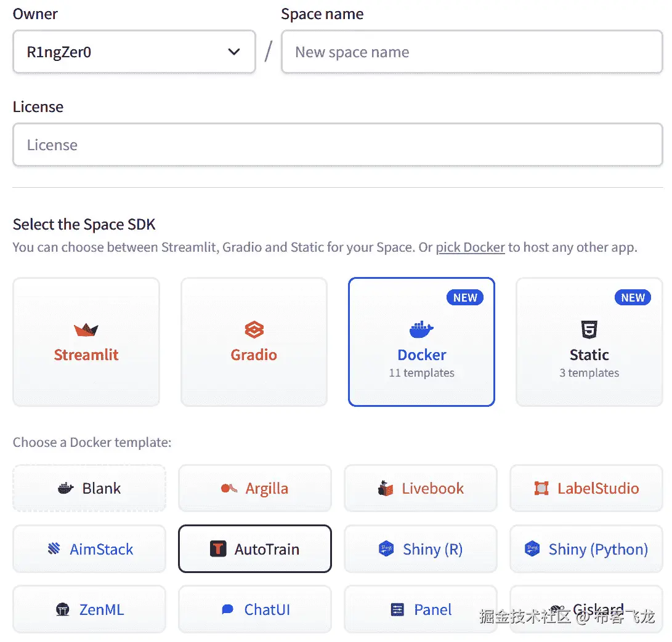Screen dimensions: 672x642
Task: Select the Blank Docker template
Action: (89, 489)
